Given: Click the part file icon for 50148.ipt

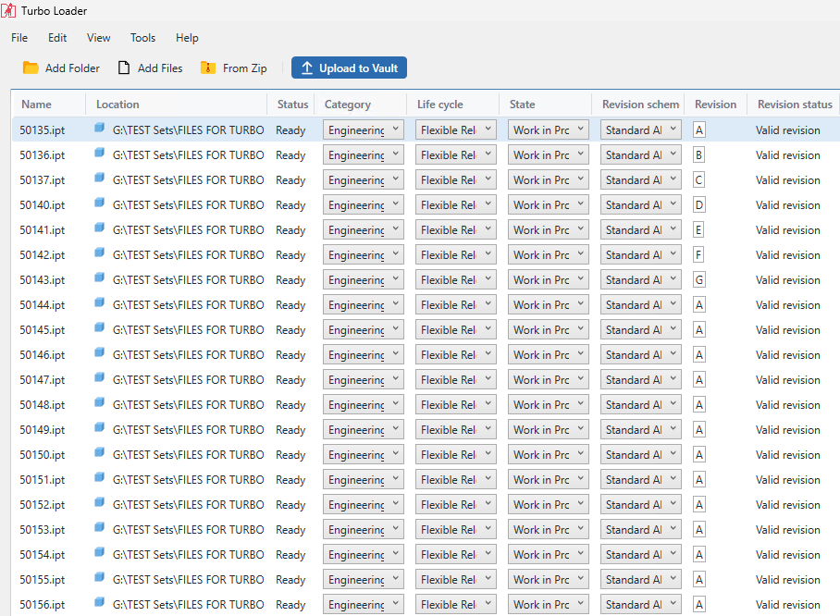Looking at the screenshot, I should click(99, 402).
